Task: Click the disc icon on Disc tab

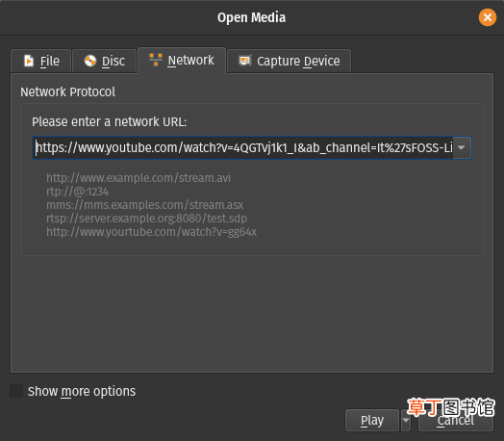Action: [x=90, y=61]
